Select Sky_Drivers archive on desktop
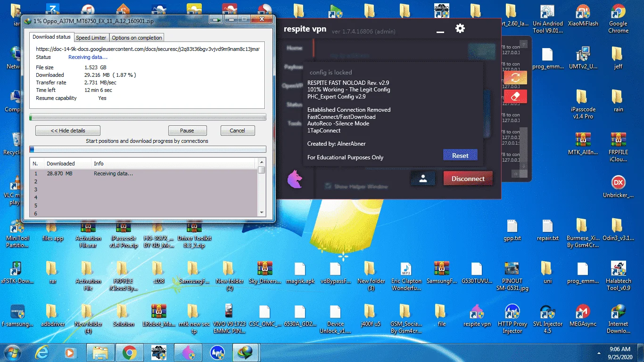The height and width of the screenshot is (362, 644). (264, 273)
